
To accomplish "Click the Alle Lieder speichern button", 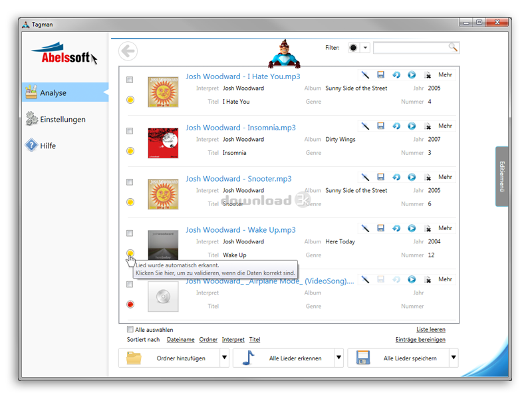I will tap(398, 358).
